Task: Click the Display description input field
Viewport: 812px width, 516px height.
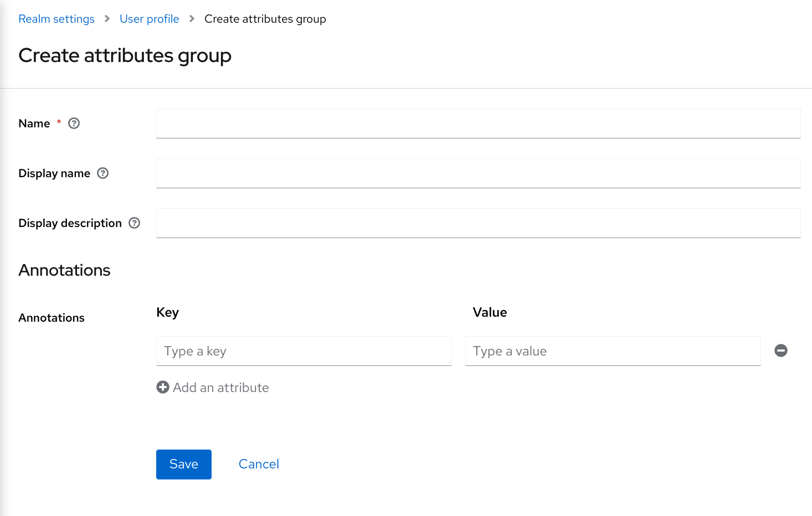Action: (478, 223)
